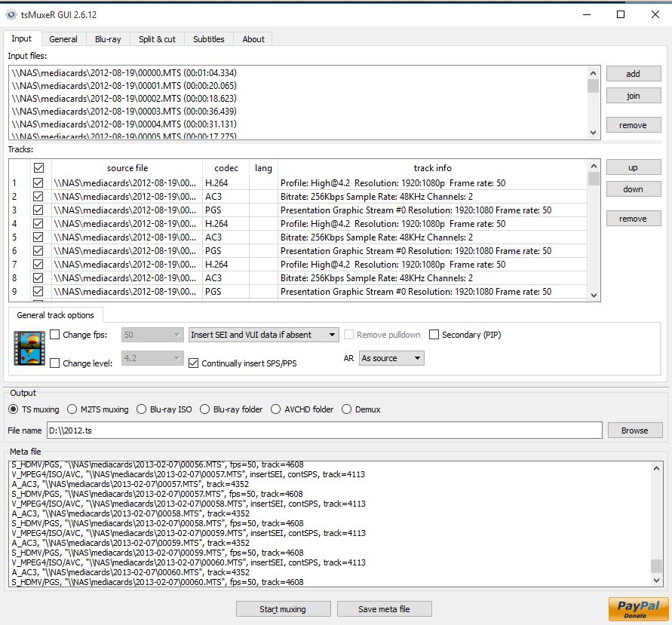Select Demux output option
This screenshot has width=672, height=625.
(361, 409)
